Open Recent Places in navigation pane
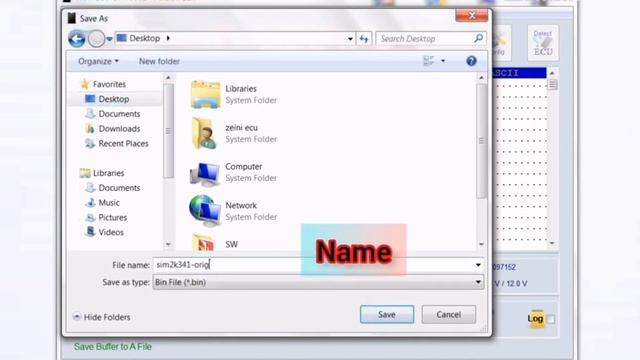640x360 pixels. [123, 143]
